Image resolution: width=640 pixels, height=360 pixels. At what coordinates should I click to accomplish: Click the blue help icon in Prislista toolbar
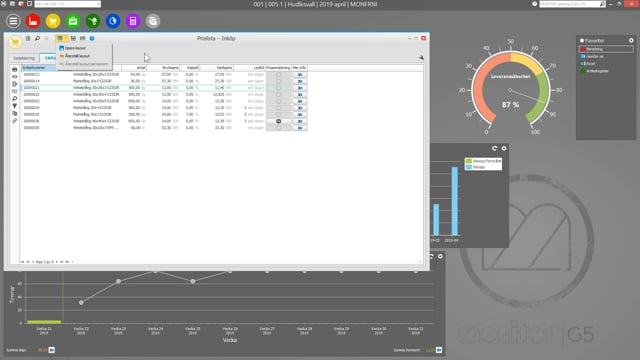click(x=92, y=38)
